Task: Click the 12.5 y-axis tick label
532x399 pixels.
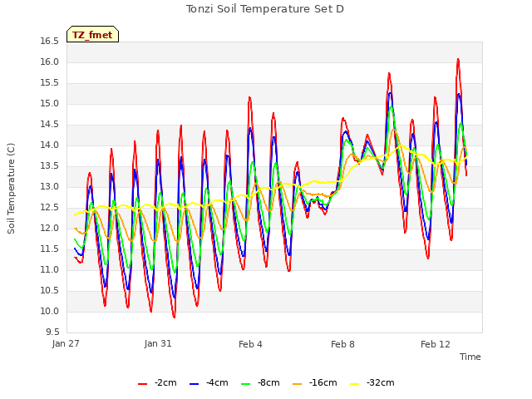Action: (50, 207)
